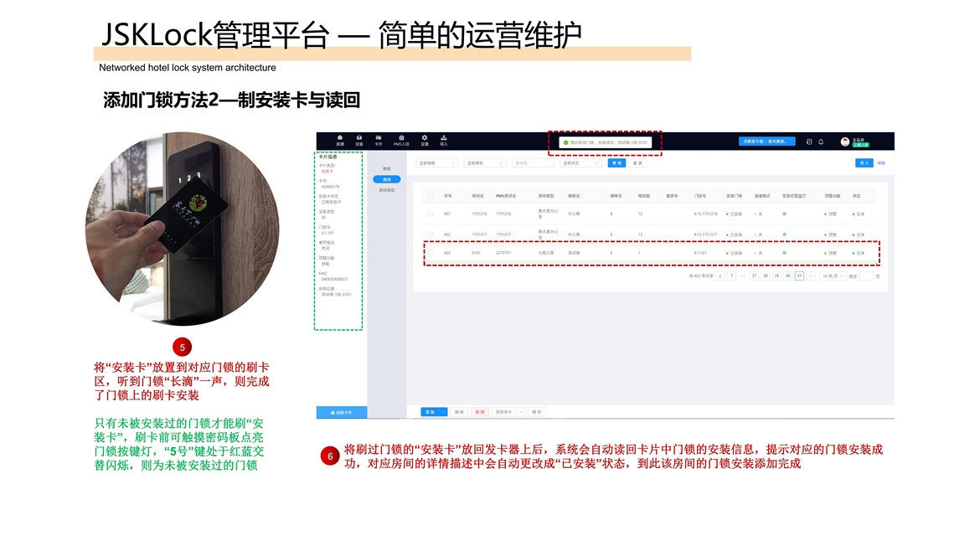Click the red 删除 delete button
980x551 pixels.
click(479, 412)
